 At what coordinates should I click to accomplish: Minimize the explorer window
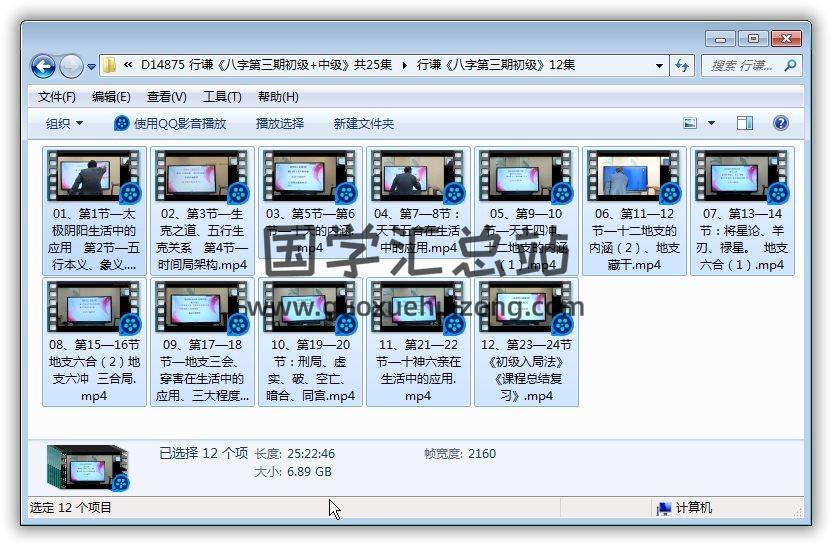720,39
